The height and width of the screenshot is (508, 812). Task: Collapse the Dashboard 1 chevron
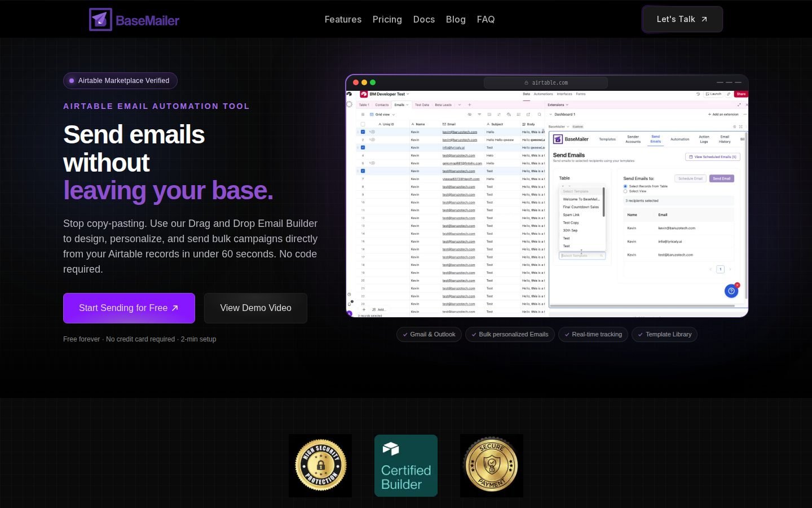pyautogui.click(x=550, y=115)
